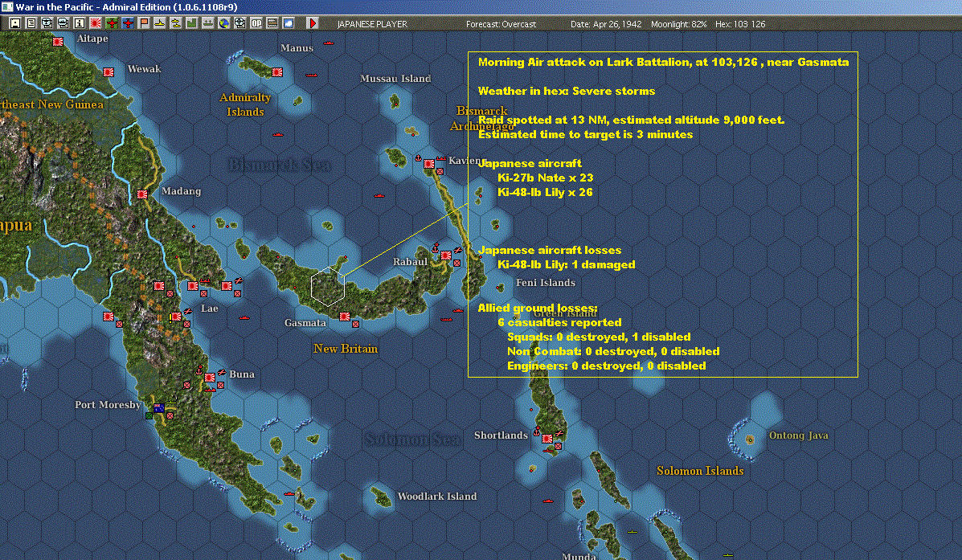Viewport: 962px width, 560px height.
Task: Click the crosshair target toolbar icon
Action: pos(239,23)
